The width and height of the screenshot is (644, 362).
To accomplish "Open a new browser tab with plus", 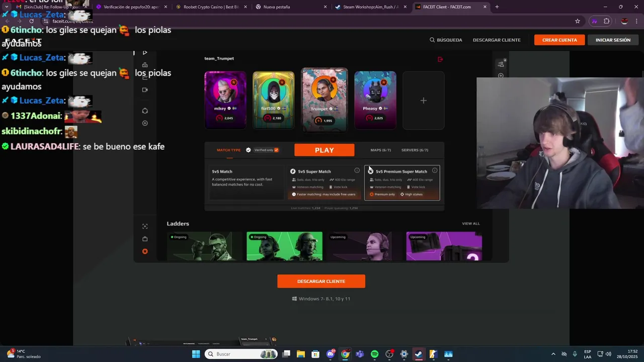I will (x=497, y=7).
